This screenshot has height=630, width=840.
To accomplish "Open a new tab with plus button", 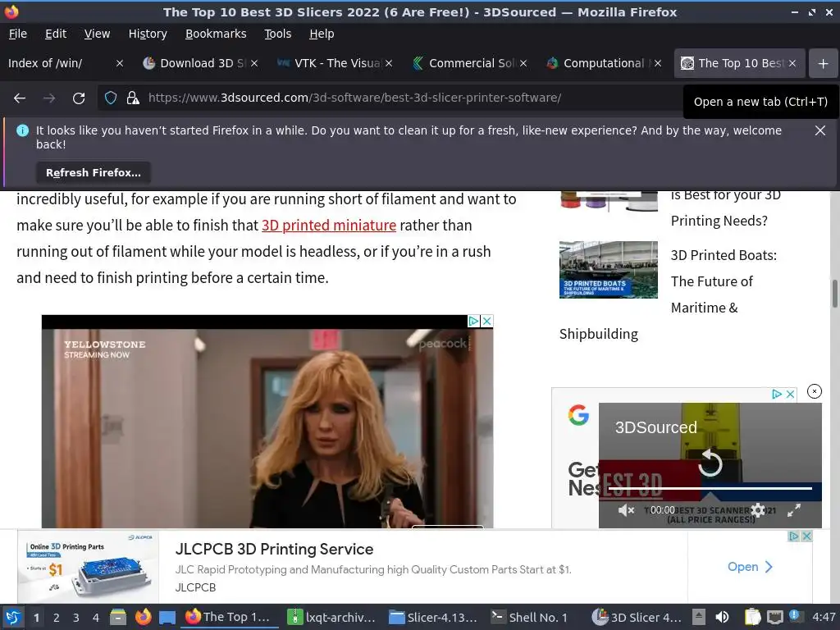I will [824, 63].
